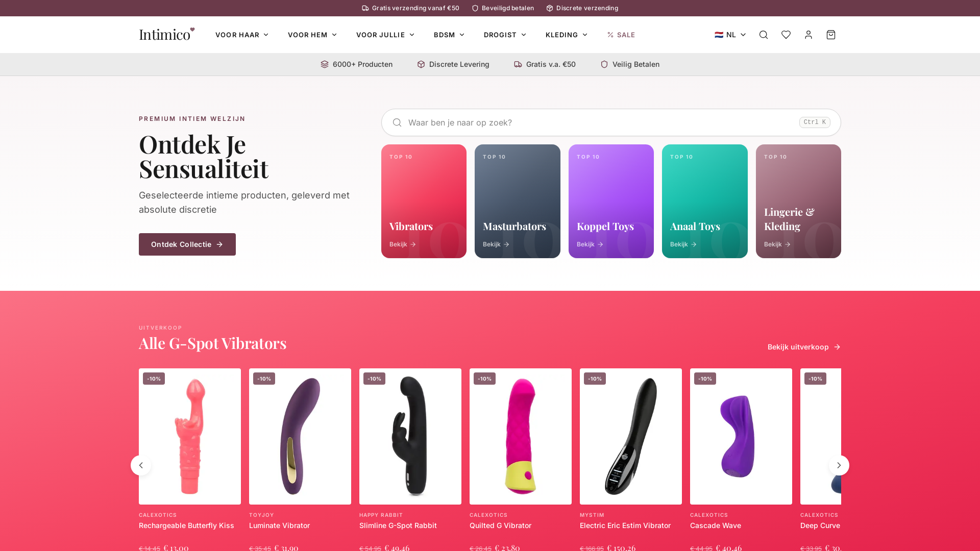980x551 pixels.
Task: Open the DROGIST menu
Action: [x=505, y=35]
